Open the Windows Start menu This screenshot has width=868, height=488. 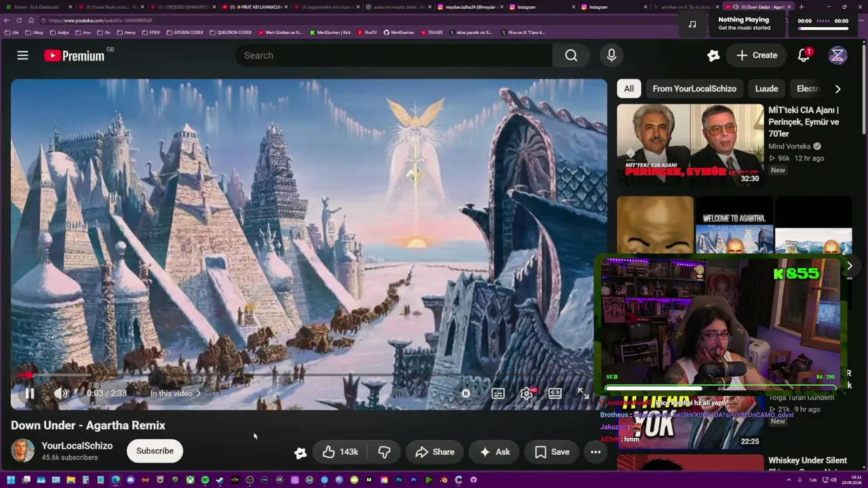pyautogui.click(x=9, y=480)
